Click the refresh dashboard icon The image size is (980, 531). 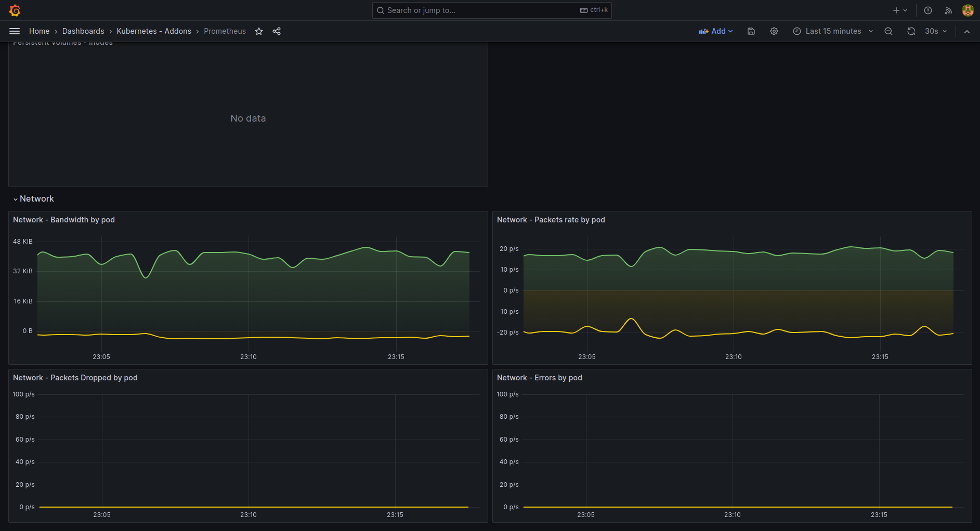tap(911, 31)
